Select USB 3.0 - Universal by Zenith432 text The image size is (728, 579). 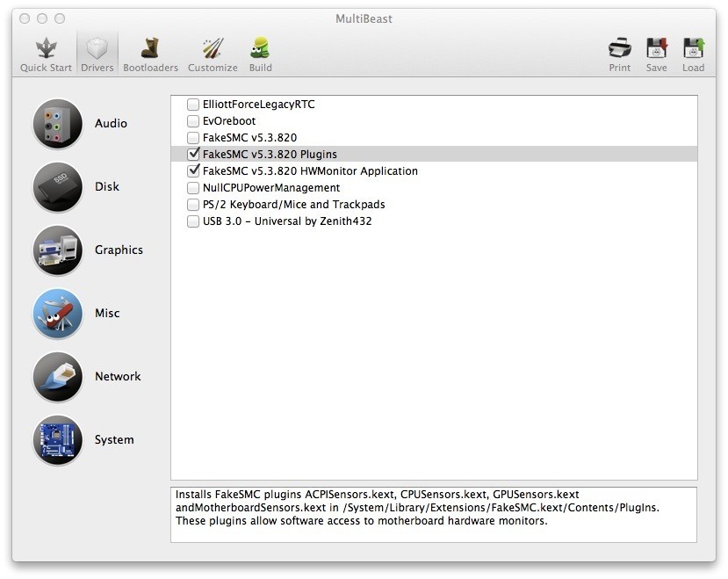point(287,221)
